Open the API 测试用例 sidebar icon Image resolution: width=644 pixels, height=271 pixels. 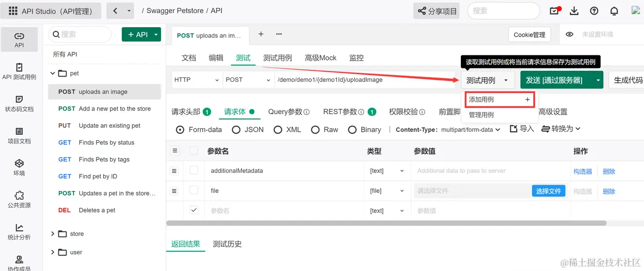coord(19,71)
